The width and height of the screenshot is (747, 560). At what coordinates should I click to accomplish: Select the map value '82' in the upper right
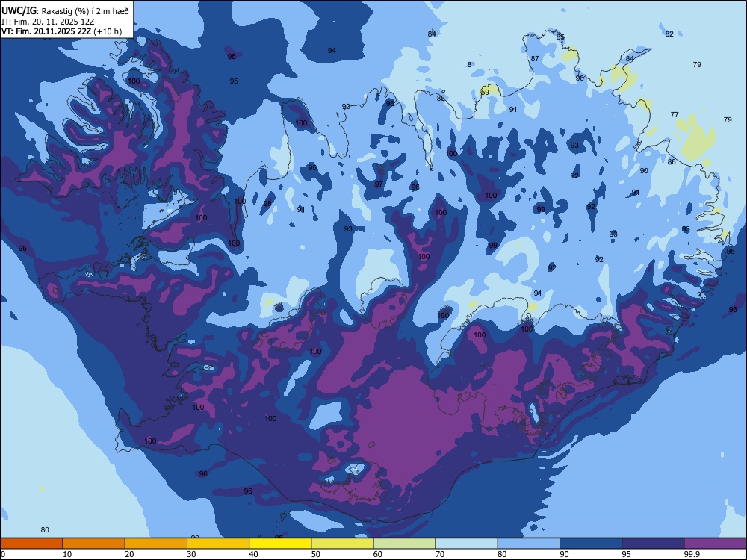tap(669, 34)
